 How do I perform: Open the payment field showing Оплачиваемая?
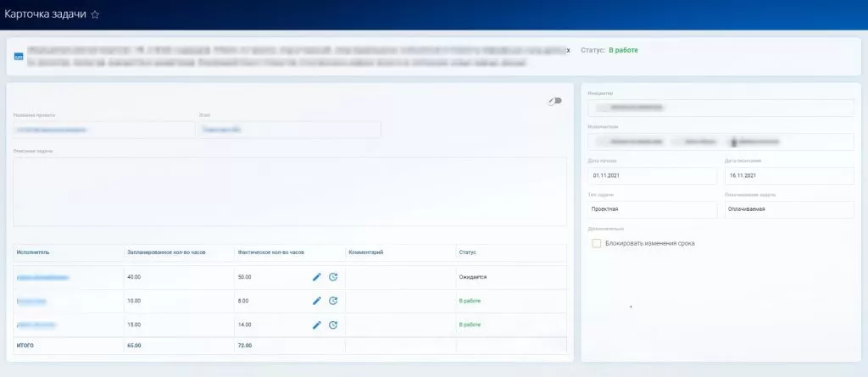[x=789, y=208]
